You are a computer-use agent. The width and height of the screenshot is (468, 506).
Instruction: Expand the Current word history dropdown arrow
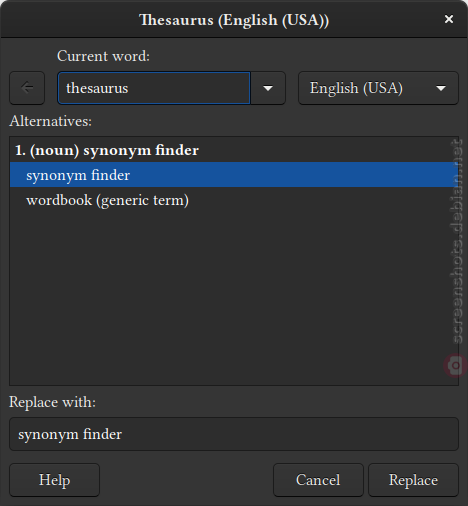(268, 88)
